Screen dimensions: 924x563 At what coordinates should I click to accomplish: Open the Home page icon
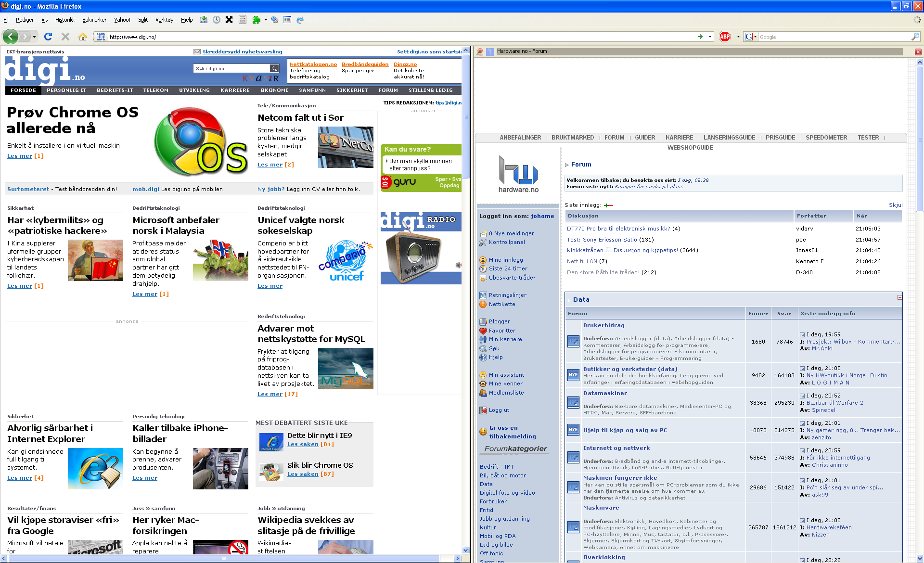pos(83,37)
